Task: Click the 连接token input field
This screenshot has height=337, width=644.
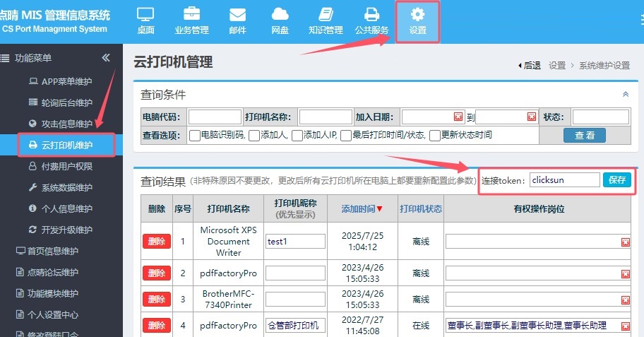Action: coord(564,179)
